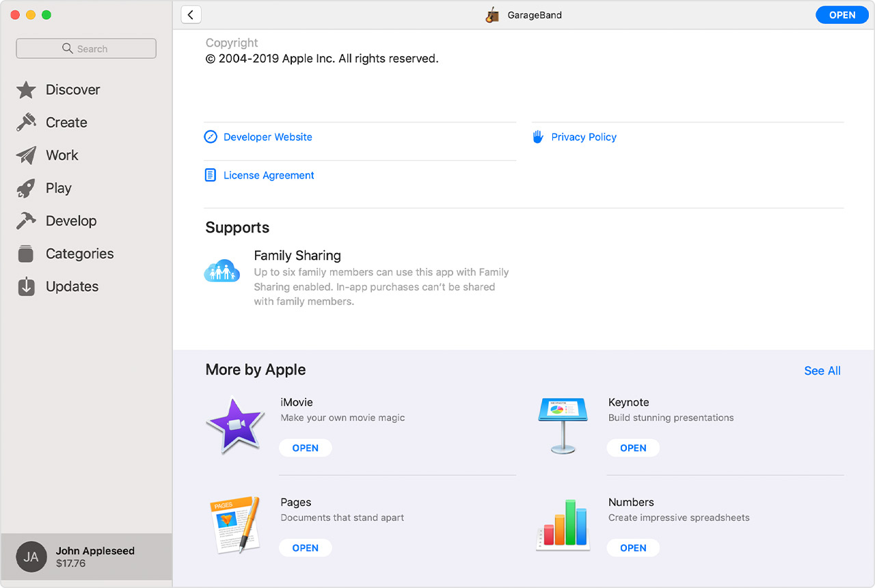This screenshot has width=875, height=588.
Task: Click 'Create impressive spreadsheets' subtitle
Action: [x=679, y=518]
